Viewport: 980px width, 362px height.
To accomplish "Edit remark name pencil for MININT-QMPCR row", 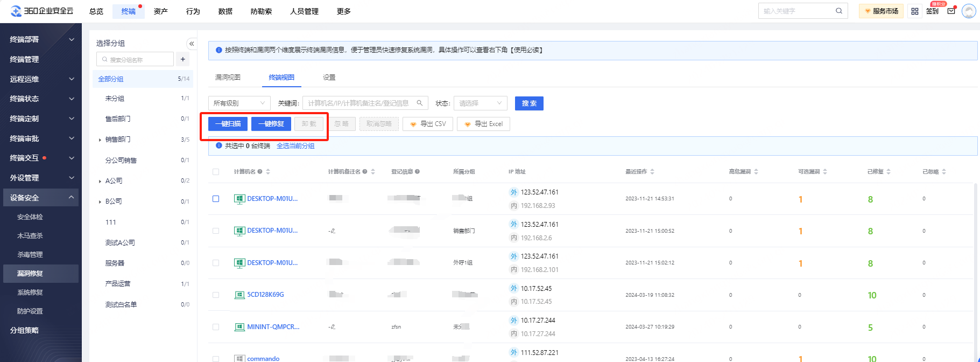I will (x=333, y=327).
